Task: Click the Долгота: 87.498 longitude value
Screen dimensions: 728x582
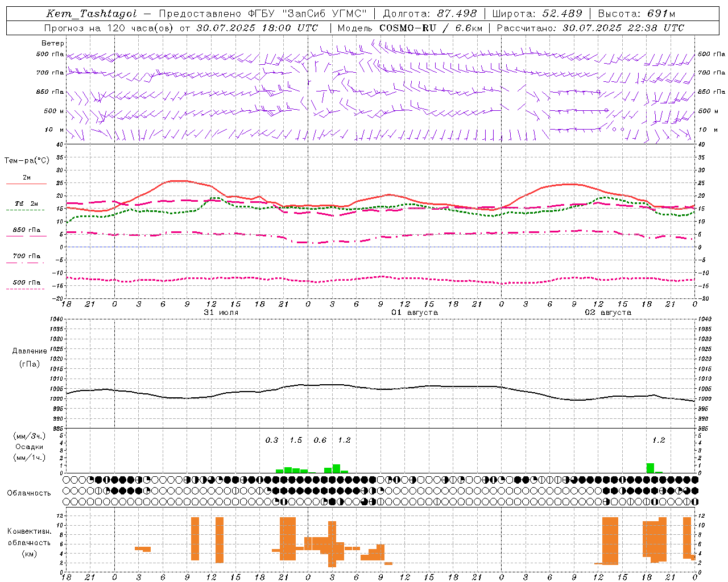Action: (x=430, y=14)
